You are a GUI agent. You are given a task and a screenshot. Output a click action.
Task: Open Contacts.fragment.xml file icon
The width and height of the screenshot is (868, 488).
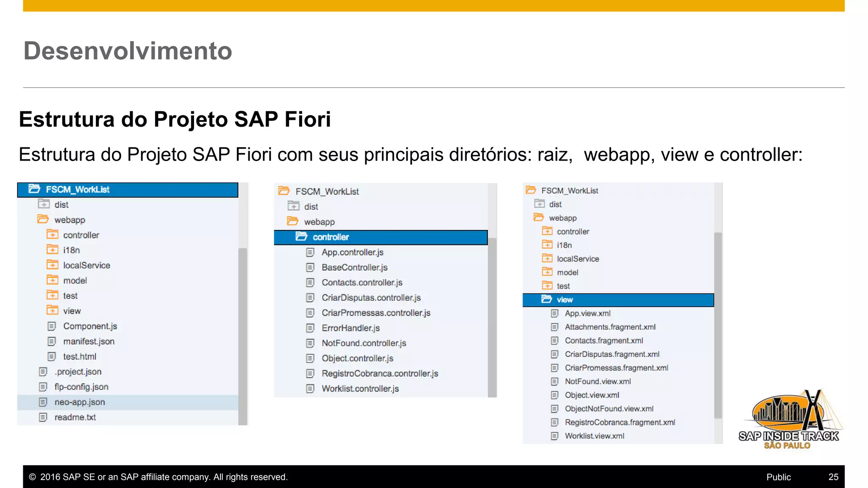554,341
